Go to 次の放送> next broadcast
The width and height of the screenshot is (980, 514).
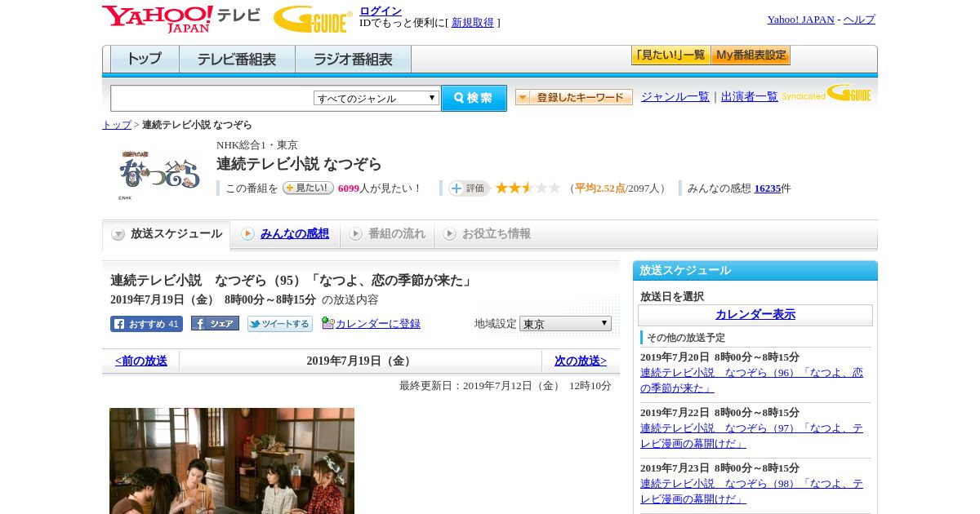581,361
